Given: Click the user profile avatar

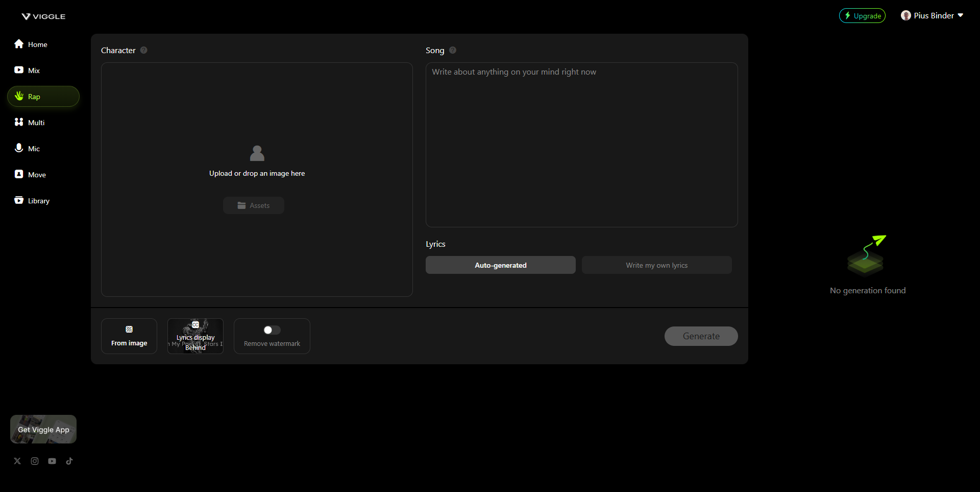Looking at the screenshot, I should [906, 16].
